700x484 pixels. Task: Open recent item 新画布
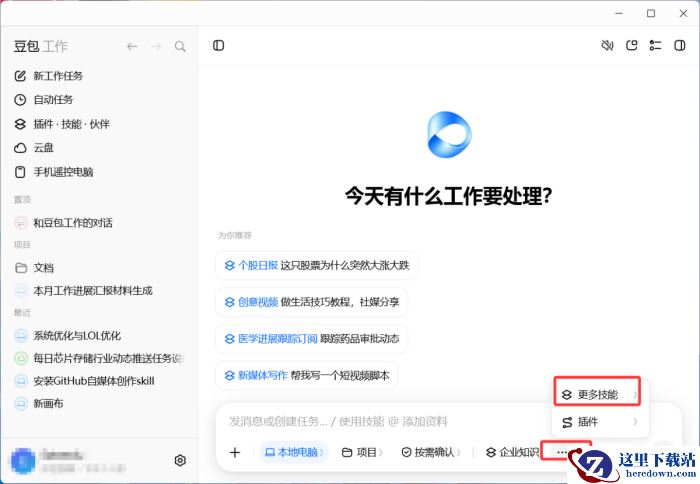(39, 404)
